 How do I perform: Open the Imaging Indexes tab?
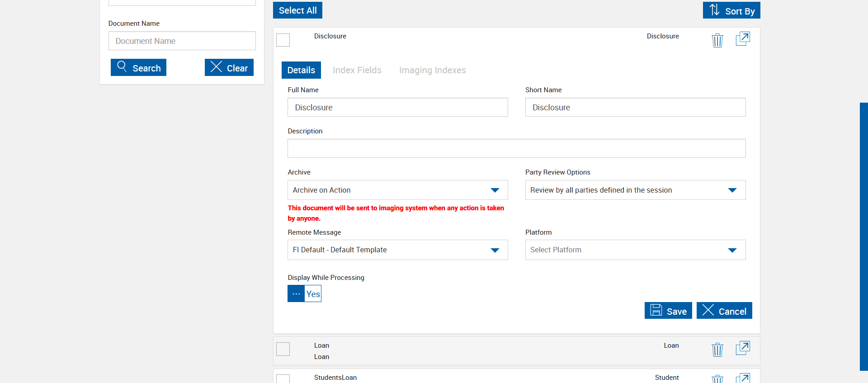tap(432, 70)
